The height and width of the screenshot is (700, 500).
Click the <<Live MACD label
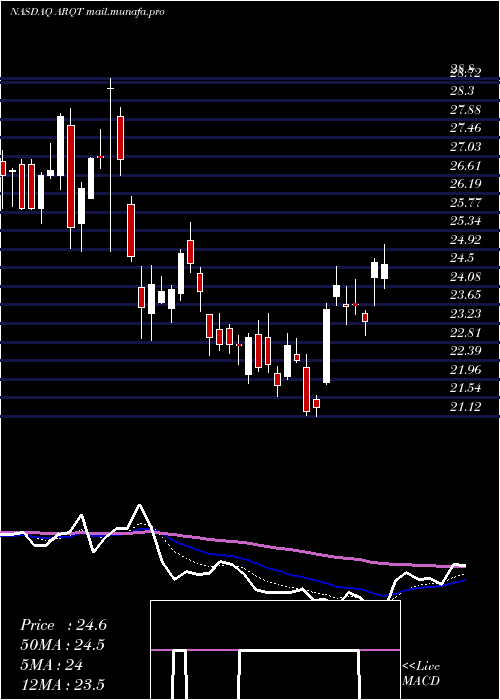tap(421, 674)
